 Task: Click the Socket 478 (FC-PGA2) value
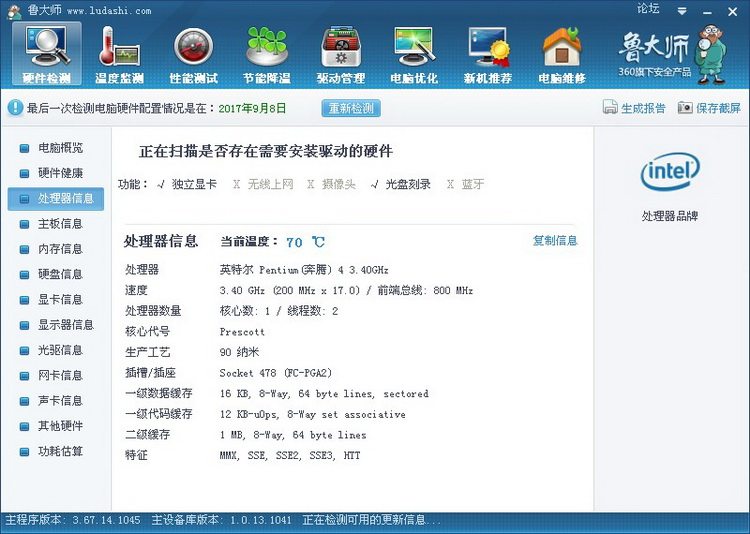click(x=276, y=373)
